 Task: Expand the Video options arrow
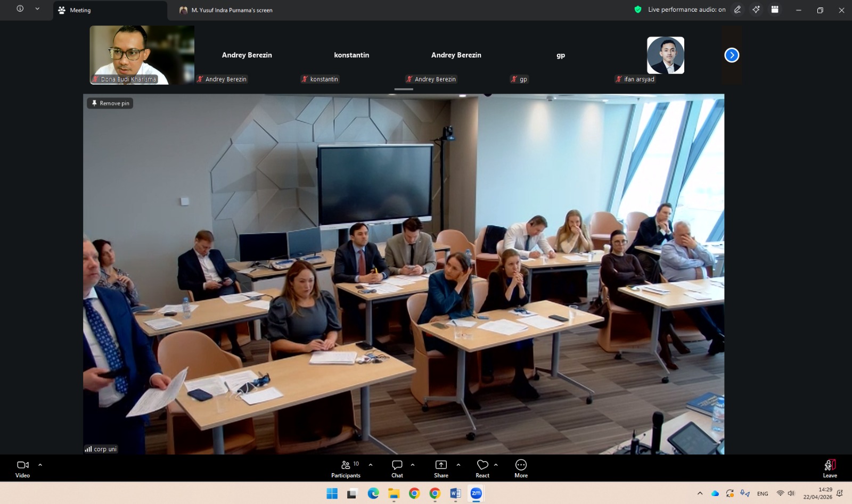[x=40, y=465]
